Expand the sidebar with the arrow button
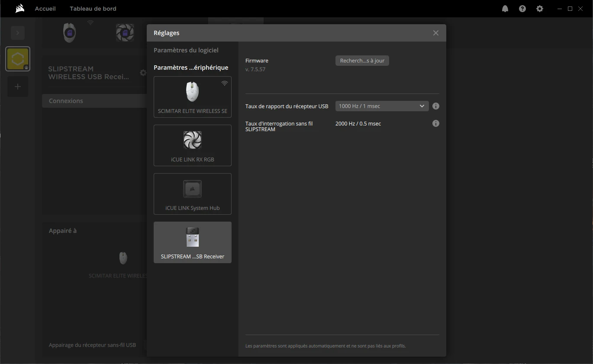 click(x=18, y=33)
